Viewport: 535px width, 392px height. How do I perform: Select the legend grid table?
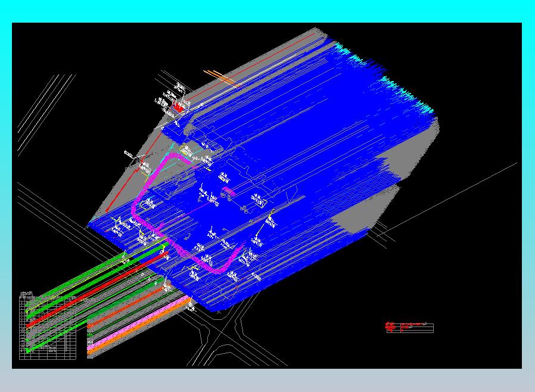(48, 328)
